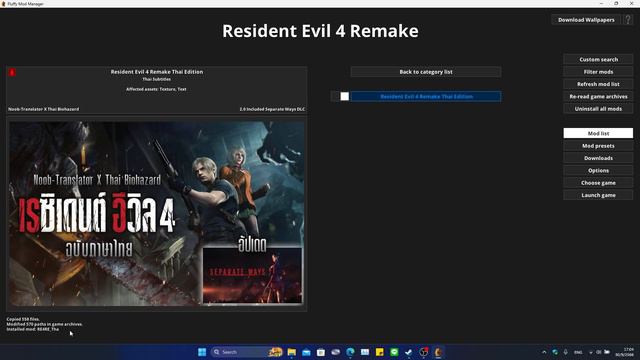Launch Microsoft Edge from the taskbar
The height and width of the screenshot is (360, 640).
tap(350, 352)
